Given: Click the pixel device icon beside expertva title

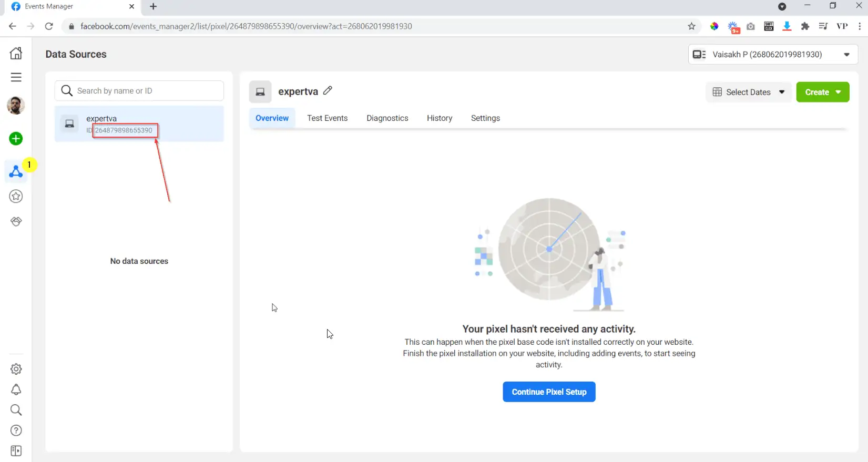Looking at the screenshot, I should click(x=260, y=91).
